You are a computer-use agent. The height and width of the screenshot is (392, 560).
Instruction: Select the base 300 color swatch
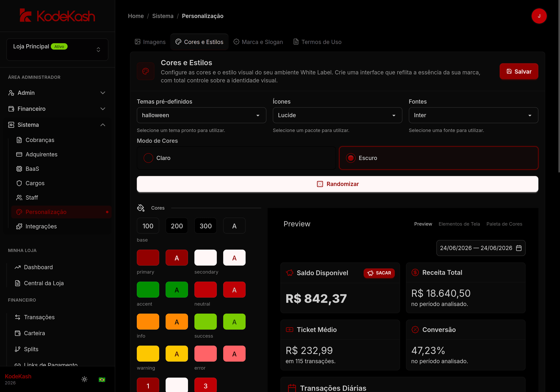click(205, 226)
